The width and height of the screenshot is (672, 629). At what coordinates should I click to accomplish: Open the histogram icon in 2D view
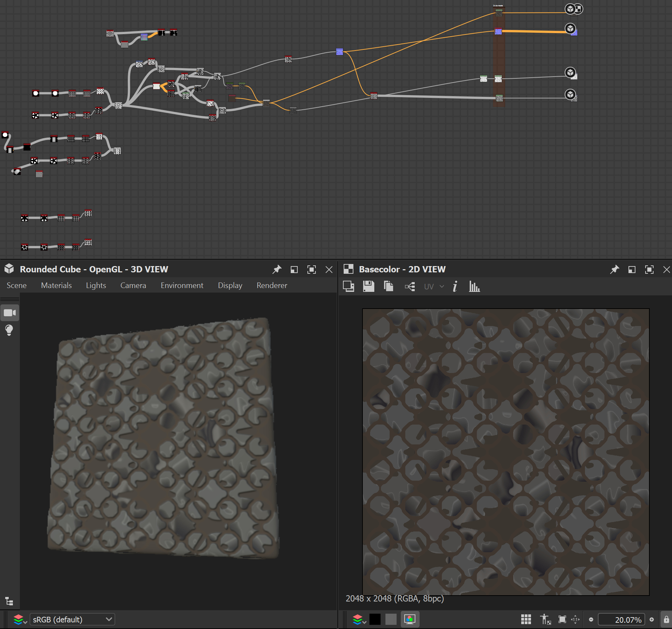[x=474, y=286]
